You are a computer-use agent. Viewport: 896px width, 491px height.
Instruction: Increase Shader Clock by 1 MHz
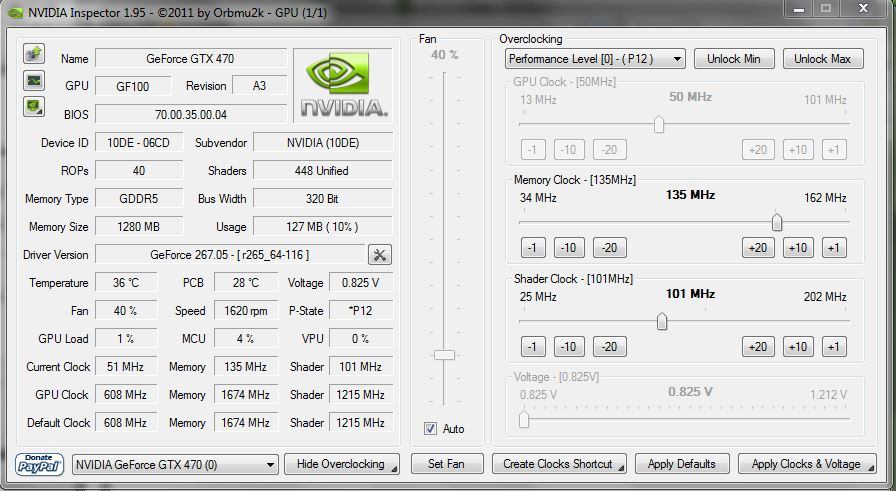834,347
